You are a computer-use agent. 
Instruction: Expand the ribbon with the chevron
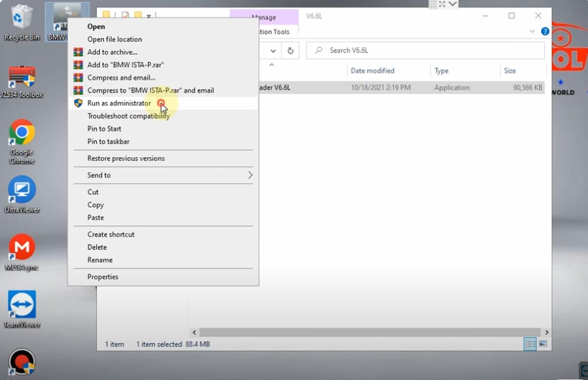(533, 31)
